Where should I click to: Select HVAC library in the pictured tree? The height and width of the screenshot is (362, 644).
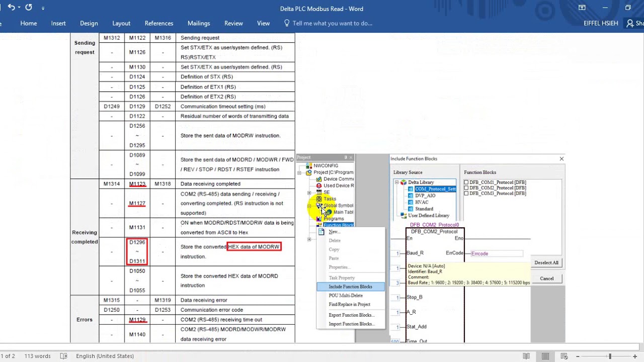(422, 202)
